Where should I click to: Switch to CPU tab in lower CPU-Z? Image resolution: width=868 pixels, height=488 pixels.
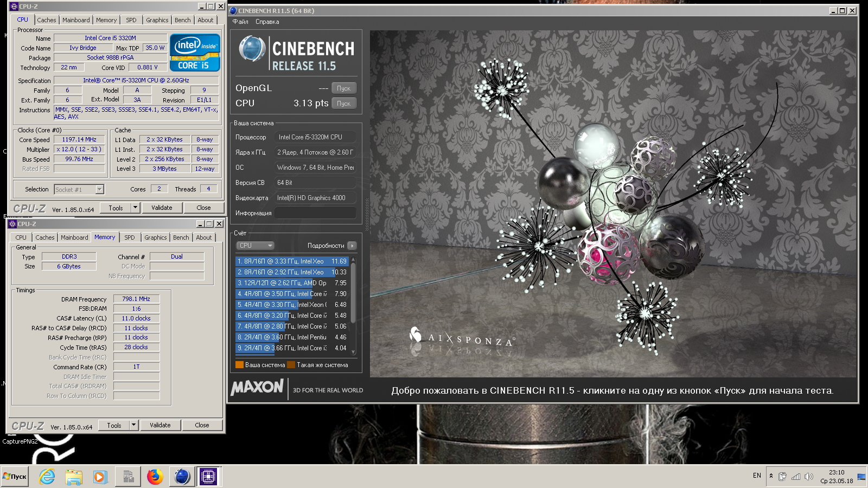point(21,237)
